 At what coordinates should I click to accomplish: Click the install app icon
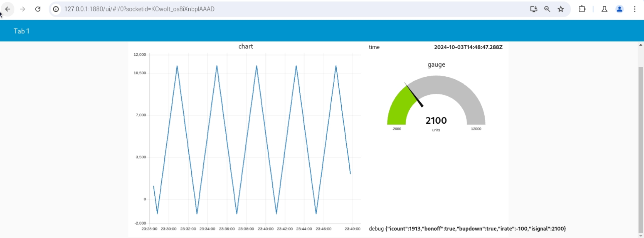point(534,9)
